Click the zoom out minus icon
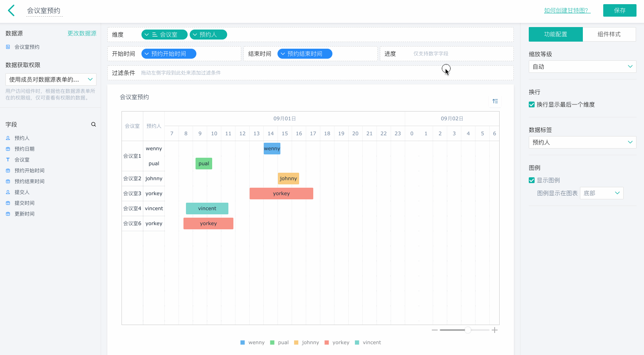 [434, 330]
